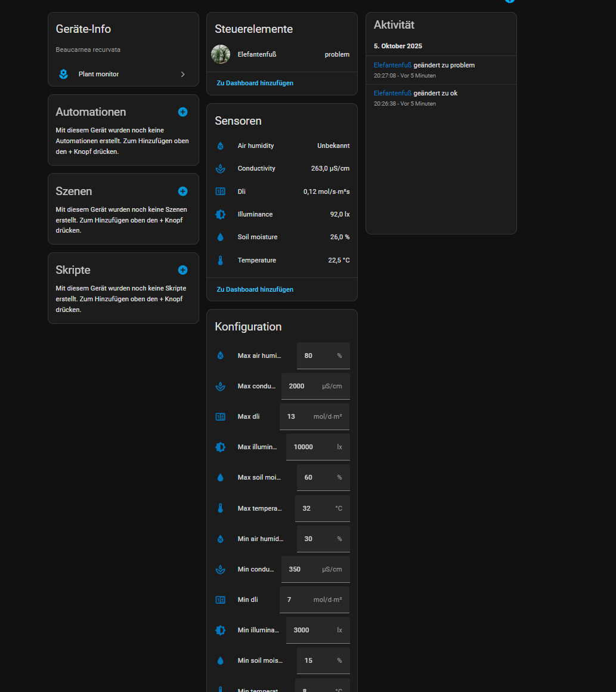Open the Dli sensor row
This screenshot has height=692, width=616.
[281, 191]
